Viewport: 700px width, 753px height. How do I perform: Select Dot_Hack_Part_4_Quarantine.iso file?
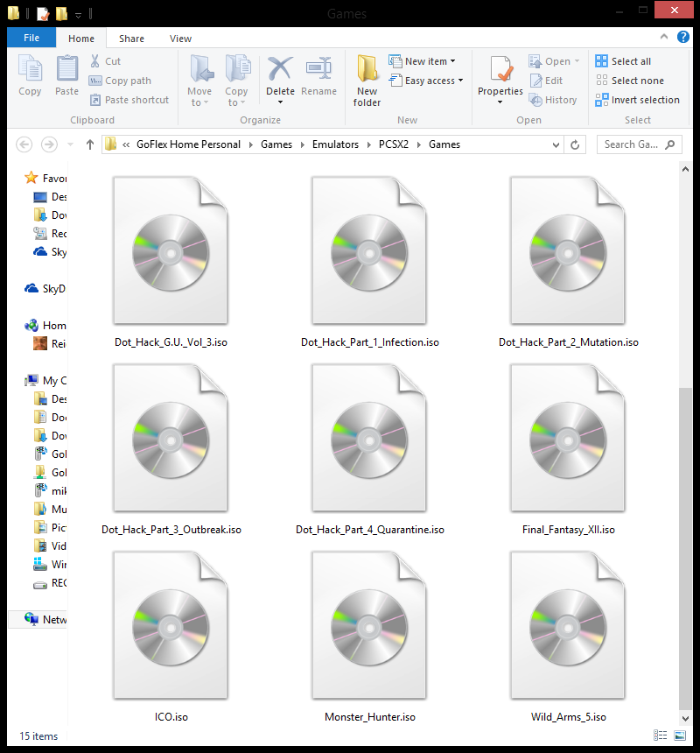pos(370,449)
